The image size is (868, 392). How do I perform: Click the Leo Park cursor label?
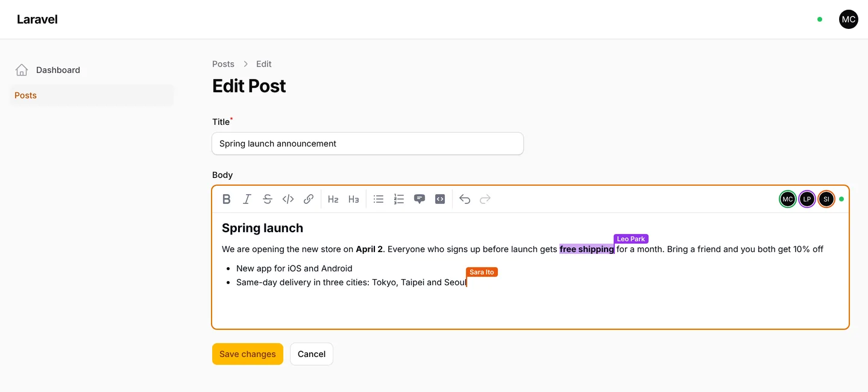631,239
